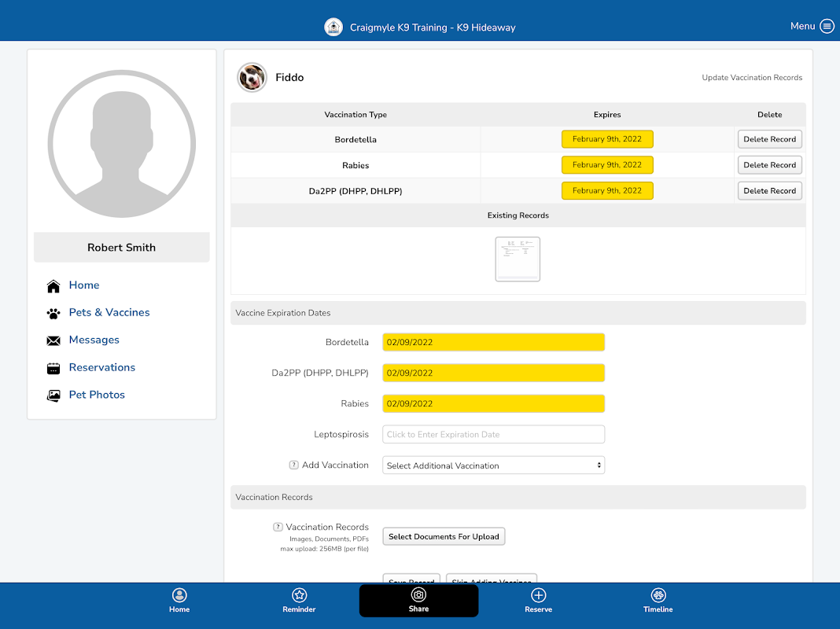This screenshot has width=840, height=629.
Task: Open Select Additional Vaccination dropdown
Action: coord(493,465)
